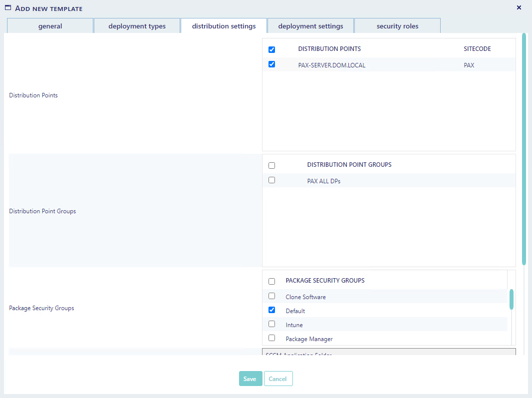Go to the deployment settings tab
The height and width of the screenshot is (398, 532).
point(310,26)
